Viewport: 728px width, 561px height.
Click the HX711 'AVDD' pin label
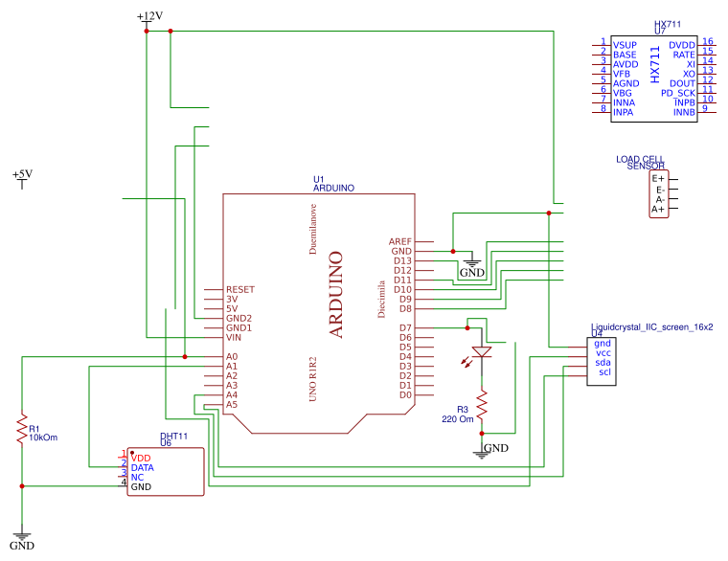click(x=626, y=64)
